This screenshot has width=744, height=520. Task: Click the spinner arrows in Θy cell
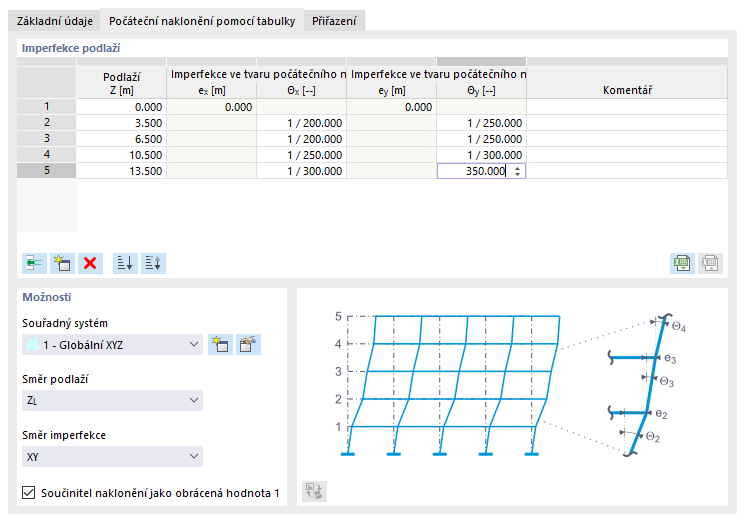(x=517, y=171)
